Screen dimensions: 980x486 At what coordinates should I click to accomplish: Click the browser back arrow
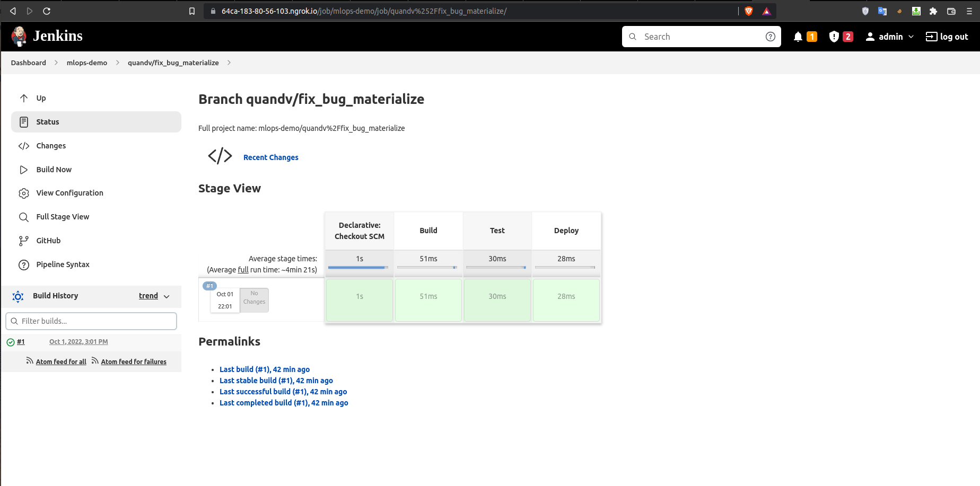point(13,11)
